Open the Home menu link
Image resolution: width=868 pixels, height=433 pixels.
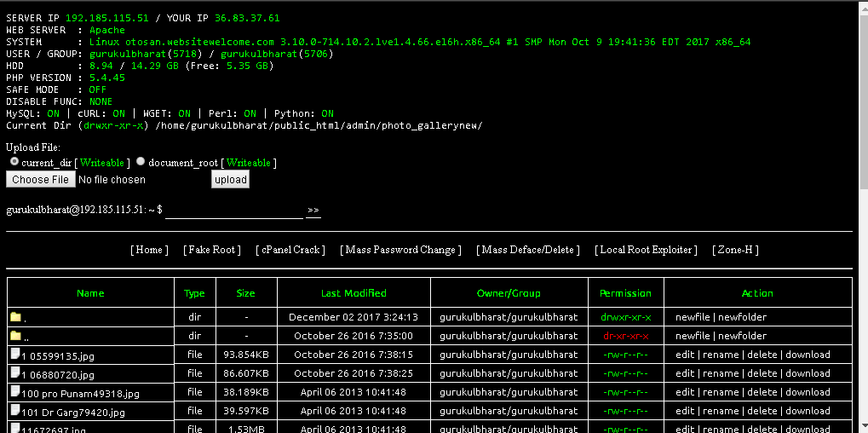149,250
